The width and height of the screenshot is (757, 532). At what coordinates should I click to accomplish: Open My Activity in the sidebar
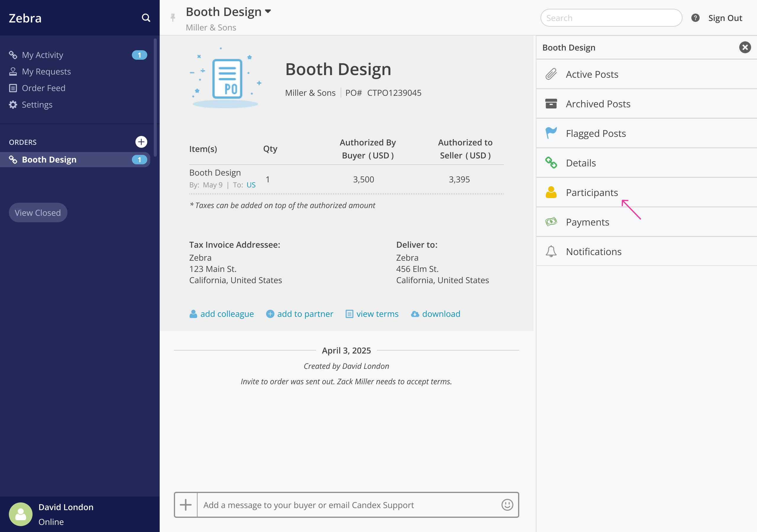pos(43,55)
